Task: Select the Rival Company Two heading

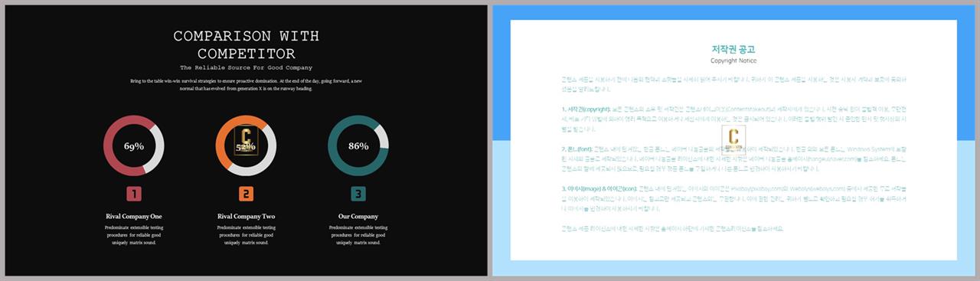Action: 246,217
